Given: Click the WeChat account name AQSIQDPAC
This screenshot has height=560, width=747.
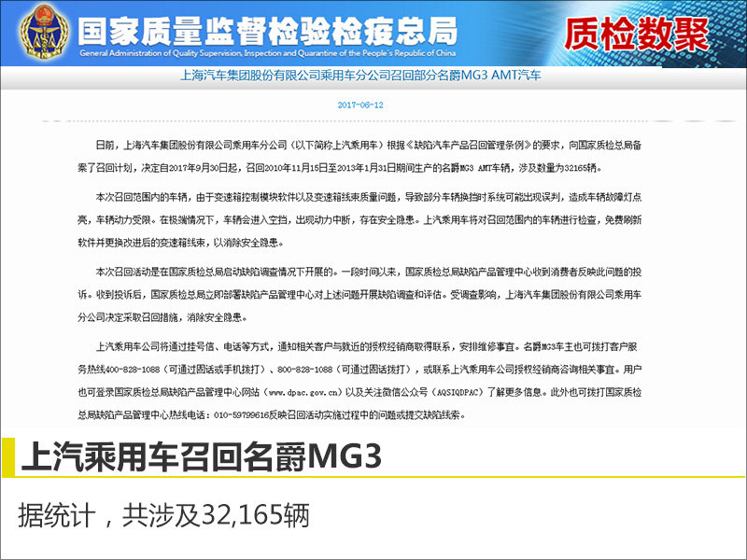Looking at the screenshot, I should pos(458,393).
